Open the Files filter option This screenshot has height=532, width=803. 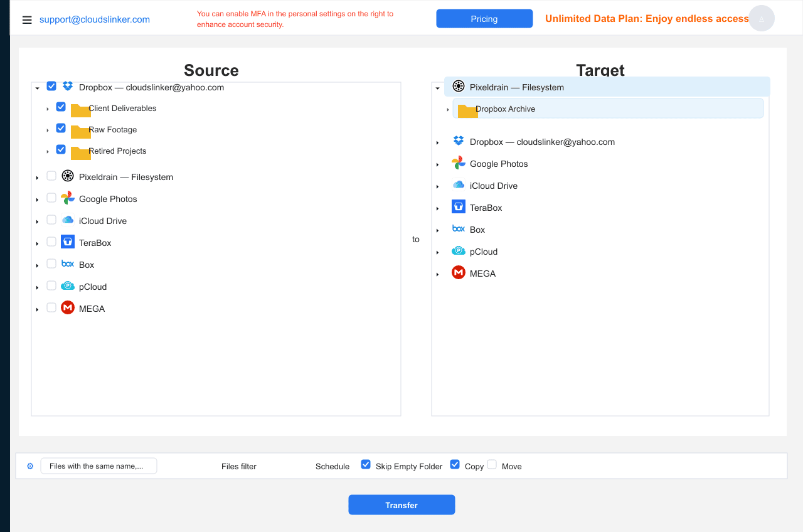coord(239,466)
